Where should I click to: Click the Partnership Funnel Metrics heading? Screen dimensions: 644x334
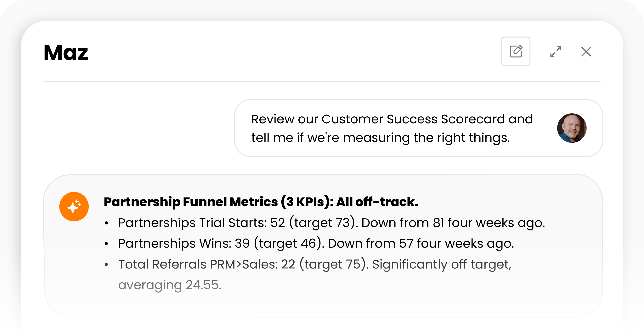point(261,202)
